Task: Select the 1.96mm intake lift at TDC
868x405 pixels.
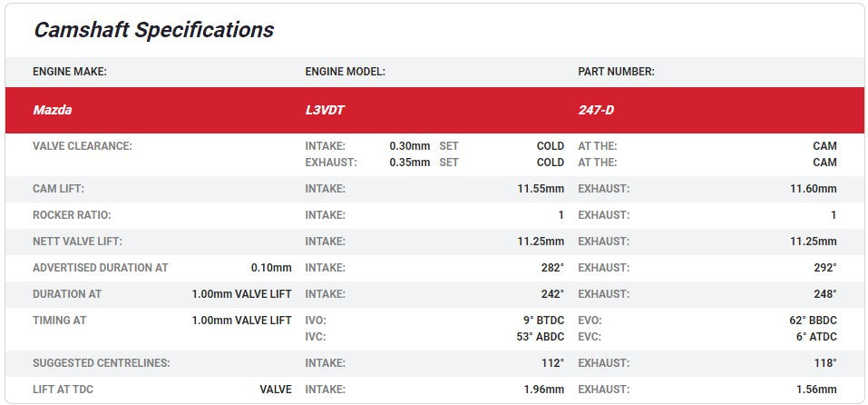Action: click(543, 390)
